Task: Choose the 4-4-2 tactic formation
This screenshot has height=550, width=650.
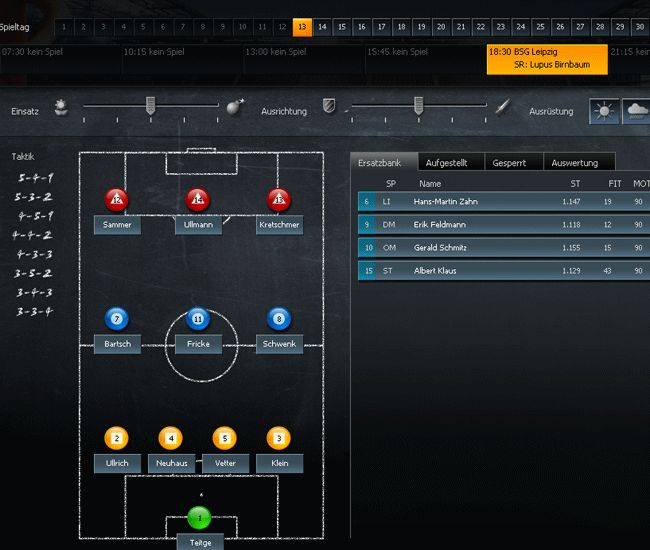Action: click(x=33, y=235)
